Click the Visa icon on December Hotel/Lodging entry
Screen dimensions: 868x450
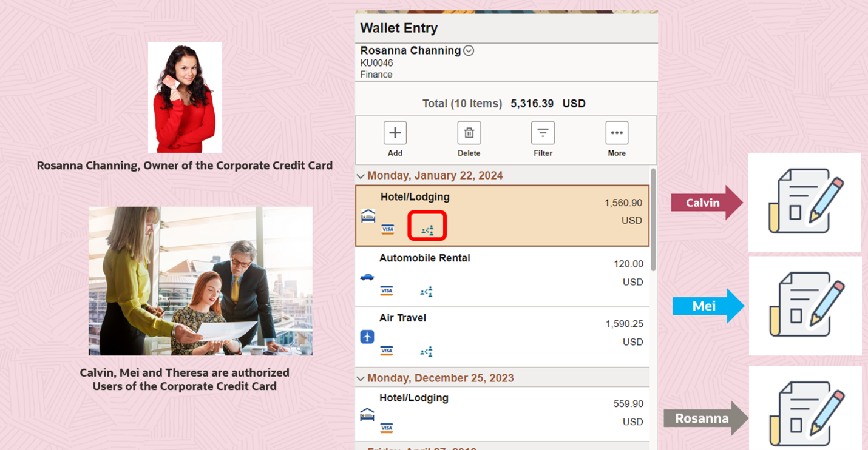coord(387,428)
